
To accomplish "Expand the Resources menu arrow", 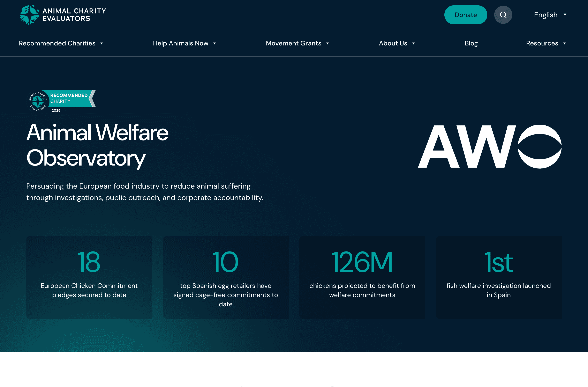I will tap(564, 44).
